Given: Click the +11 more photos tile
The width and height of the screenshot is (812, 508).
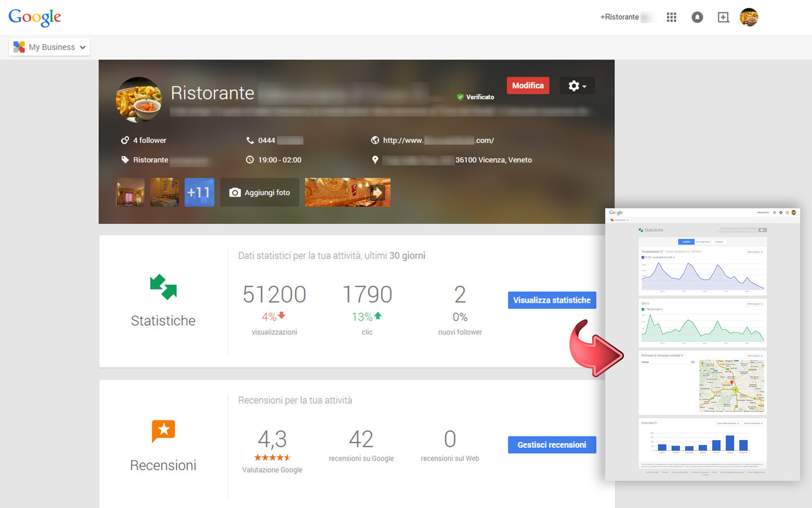Looking at the screenshot, I should tap(199, 192).
